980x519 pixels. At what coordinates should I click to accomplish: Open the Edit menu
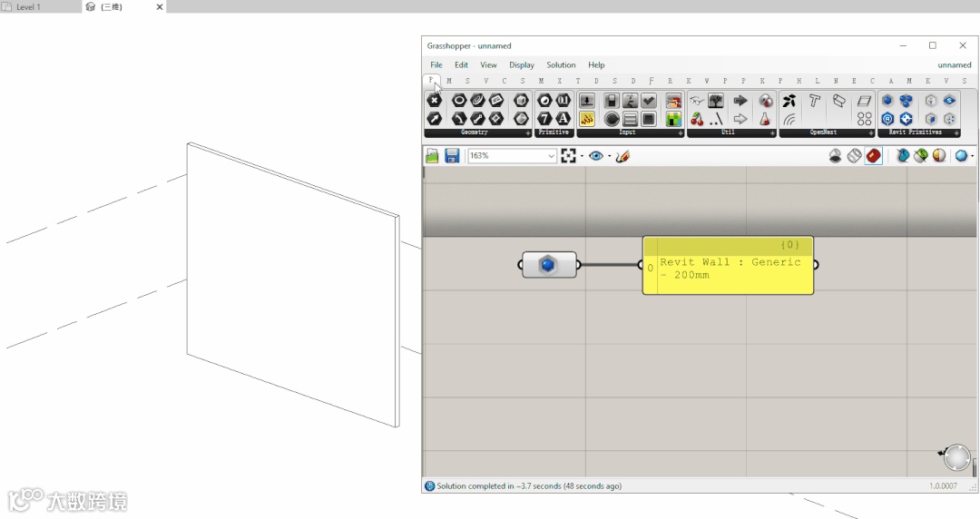(461, 65)
